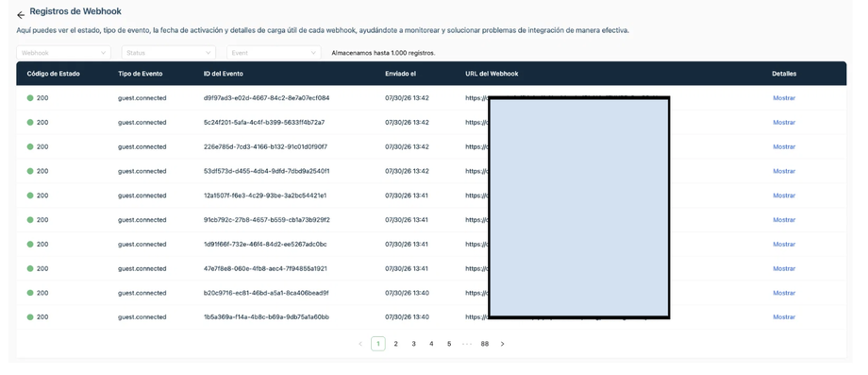Click the previous page chevron in pagination
The image size is (868, 375).
(x=360, y=344)
